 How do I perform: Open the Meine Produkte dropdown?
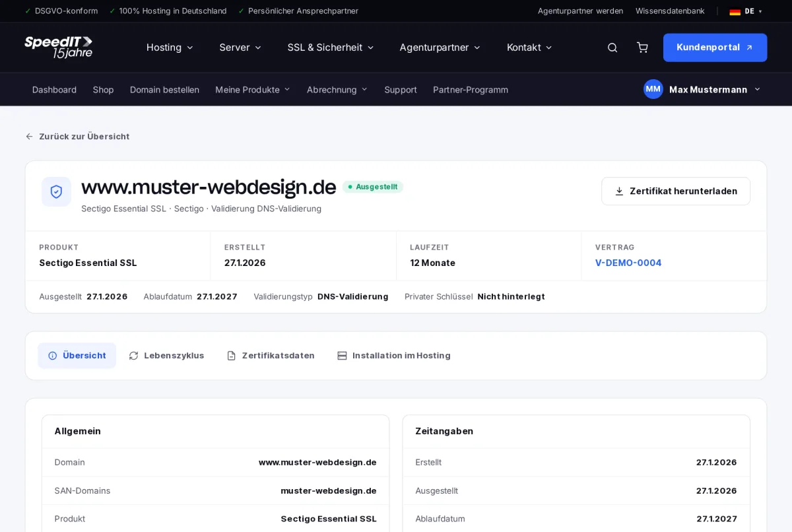[x=253, y=90]
